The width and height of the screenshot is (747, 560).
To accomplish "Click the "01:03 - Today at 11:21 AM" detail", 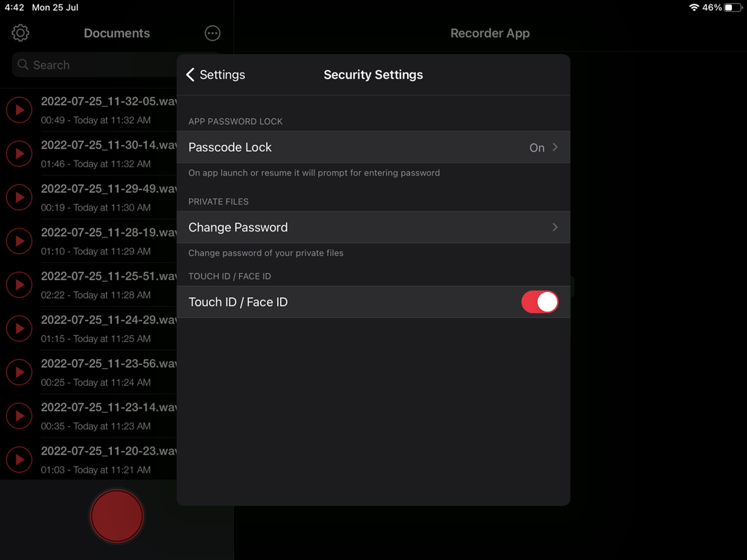I will 96,470.
